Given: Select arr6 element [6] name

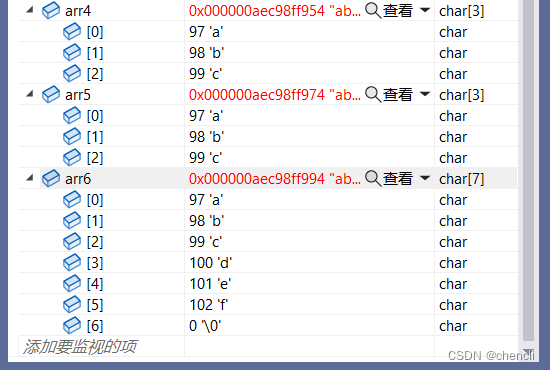Looking at the screenshot, I should (x=95, y=326).
